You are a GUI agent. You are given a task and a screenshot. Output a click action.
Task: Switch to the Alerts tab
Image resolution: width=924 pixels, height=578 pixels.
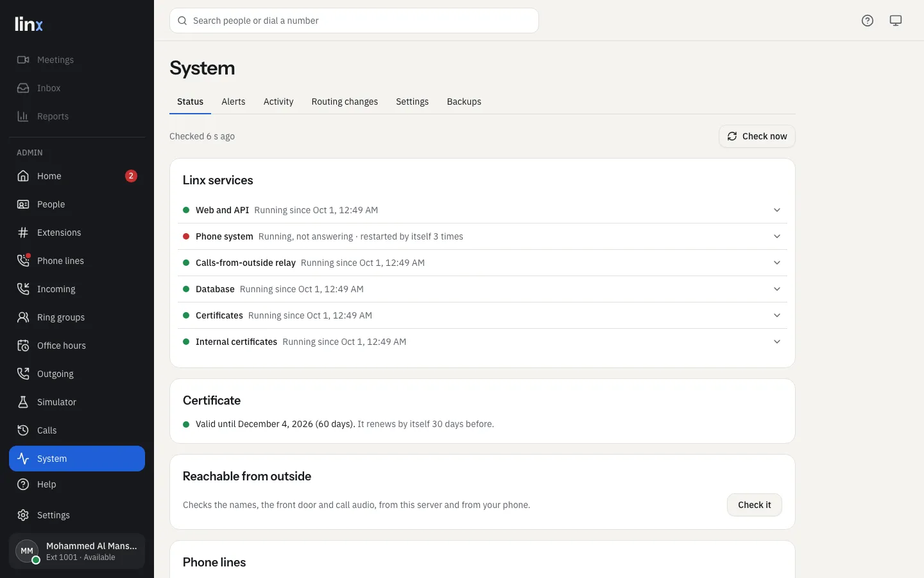(x=234, y=101)
